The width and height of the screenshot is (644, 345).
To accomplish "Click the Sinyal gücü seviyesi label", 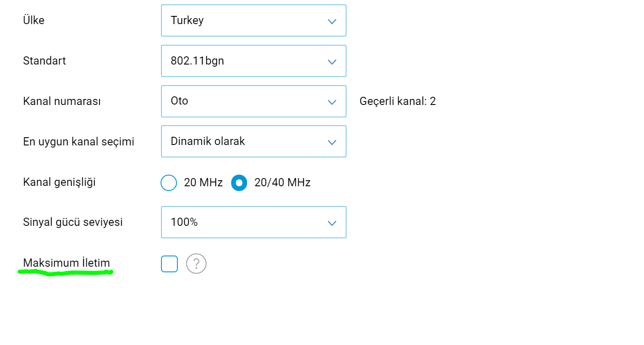I will pyautogui.click(x=73, y=222).
